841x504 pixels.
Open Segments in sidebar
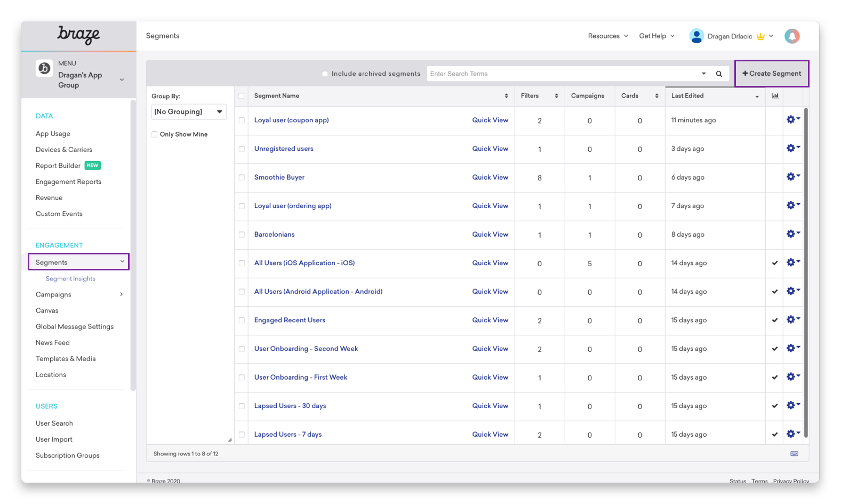pos(78,262)
